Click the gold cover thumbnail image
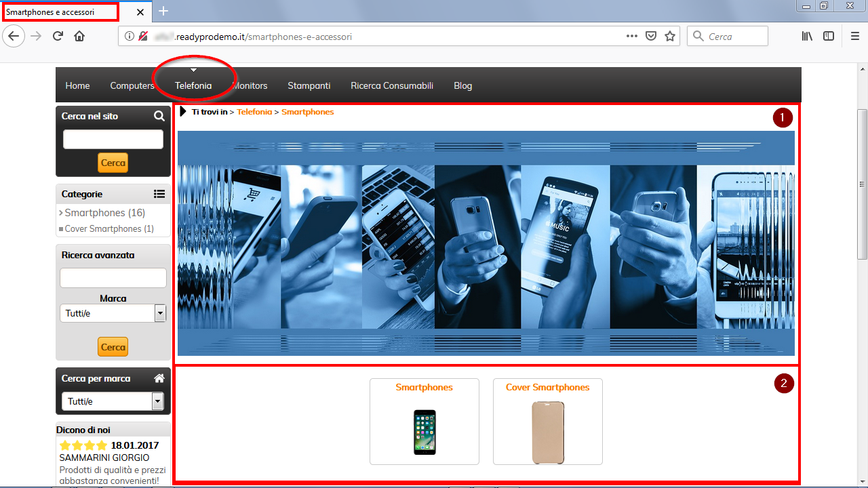This screenshot has width=868, height=488. coord(548,432)
